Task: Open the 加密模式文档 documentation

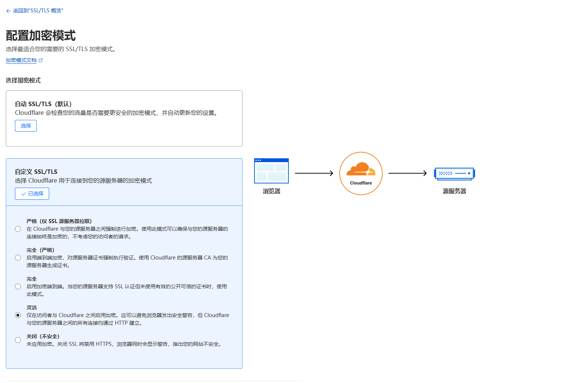Action: 20,60
